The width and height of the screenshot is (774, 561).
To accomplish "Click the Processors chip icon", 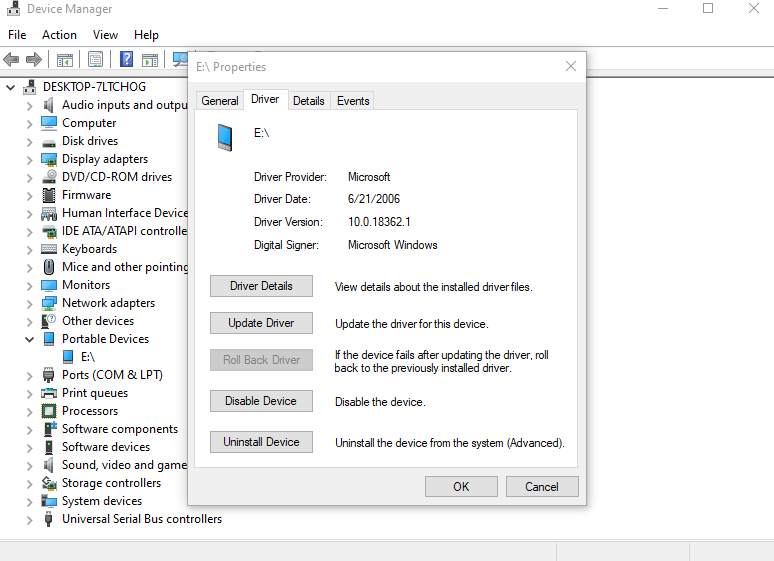I will (x=49, y=411).
